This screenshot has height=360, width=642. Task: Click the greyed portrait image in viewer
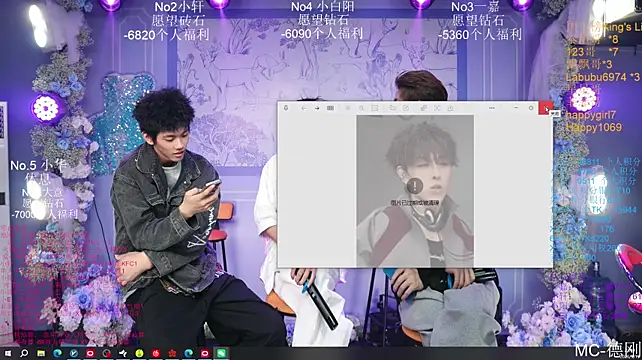click(x=415, y=191)
